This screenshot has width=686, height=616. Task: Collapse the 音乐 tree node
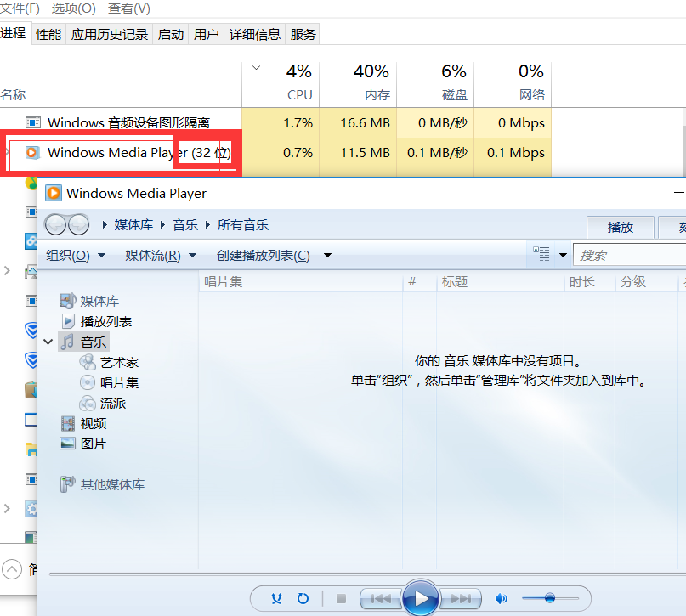point(48,342)
